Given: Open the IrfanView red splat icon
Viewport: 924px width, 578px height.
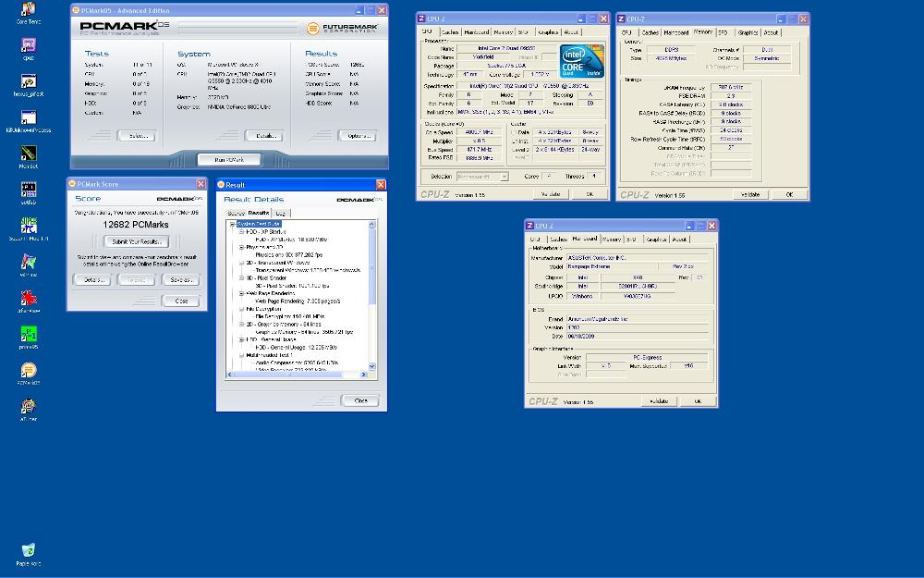Looking at the screenshot, I should 29,298.
